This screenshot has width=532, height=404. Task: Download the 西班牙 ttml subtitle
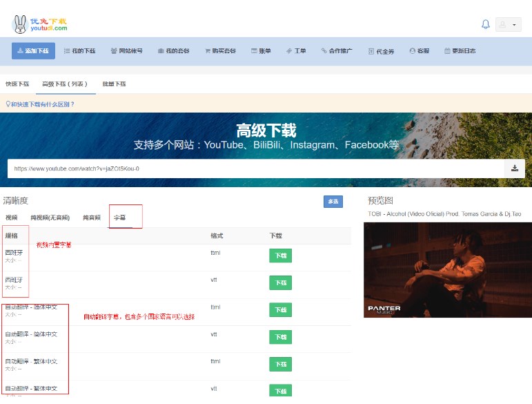pyautogui.click(x=281, y=256)
